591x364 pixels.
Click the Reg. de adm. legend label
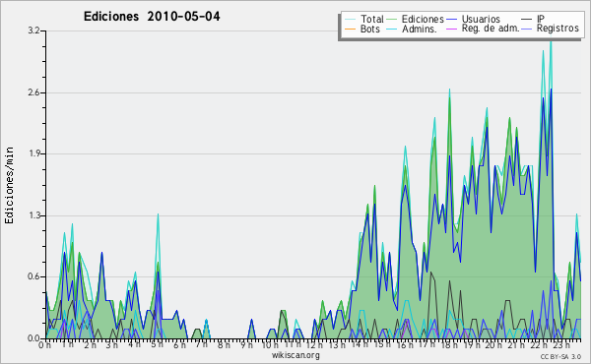tap(491, 29)
